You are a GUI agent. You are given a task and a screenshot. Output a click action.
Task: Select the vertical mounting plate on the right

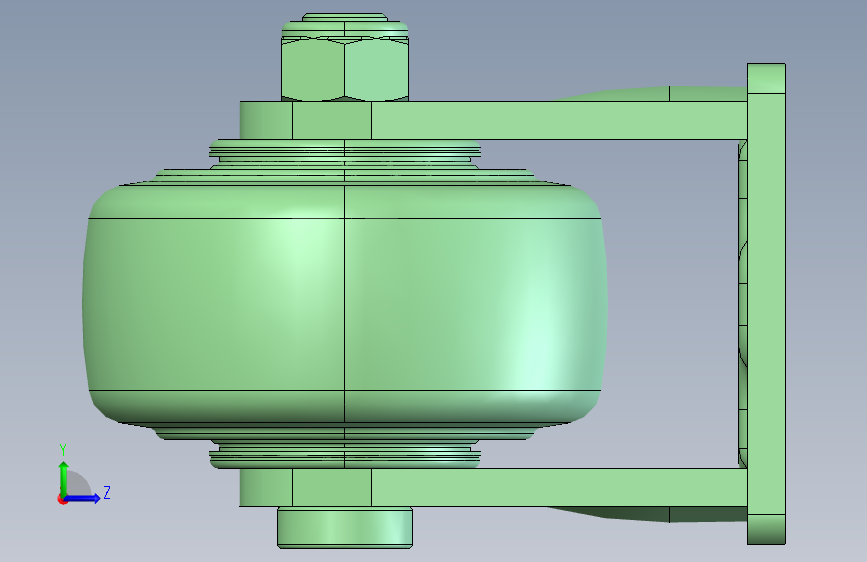(766, 304)
